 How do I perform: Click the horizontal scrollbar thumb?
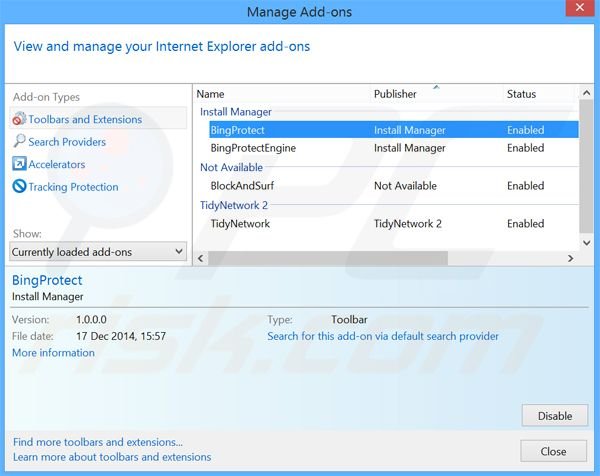[x=328, y=258]
